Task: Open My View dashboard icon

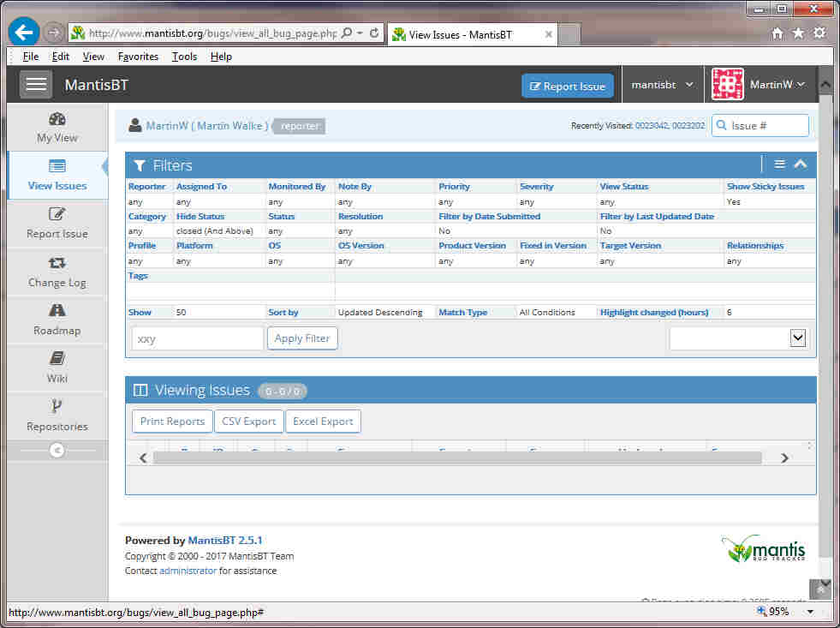Action: 57,119
